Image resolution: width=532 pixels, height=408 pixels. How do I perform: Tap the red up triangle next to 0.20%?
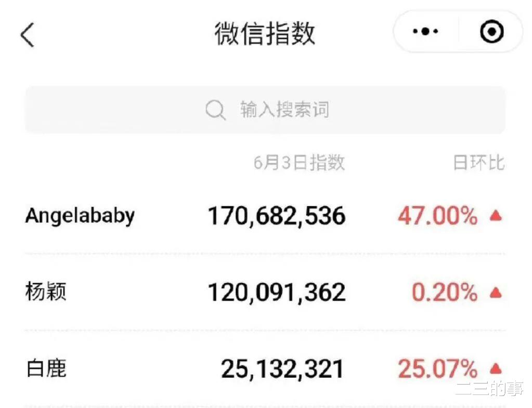click(x=496, y=292)
